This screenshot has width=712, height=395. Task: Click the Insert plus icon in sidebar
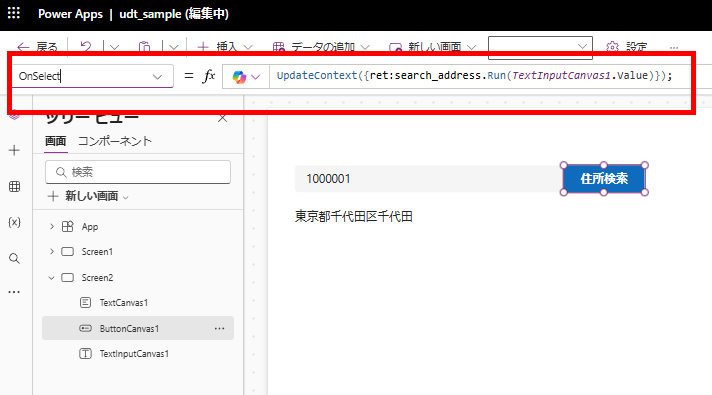[14, 150]
